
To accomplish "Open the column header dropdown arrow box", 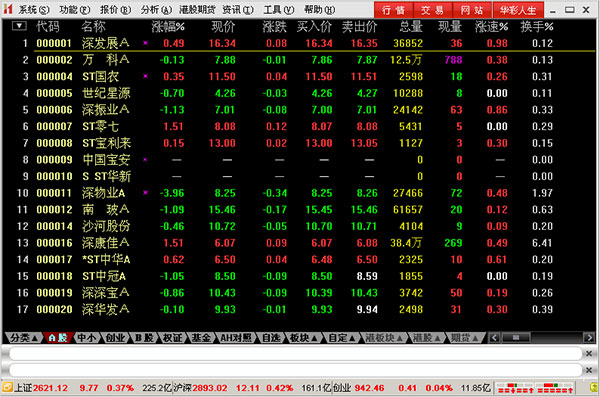I will point(19,26).
